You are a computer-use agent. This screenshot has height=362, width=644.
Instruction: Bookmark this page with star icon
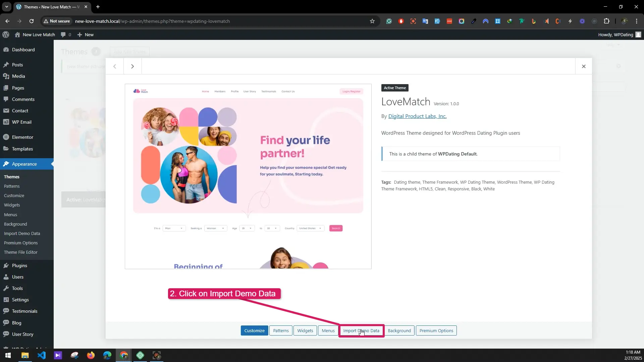click(372, 21)
